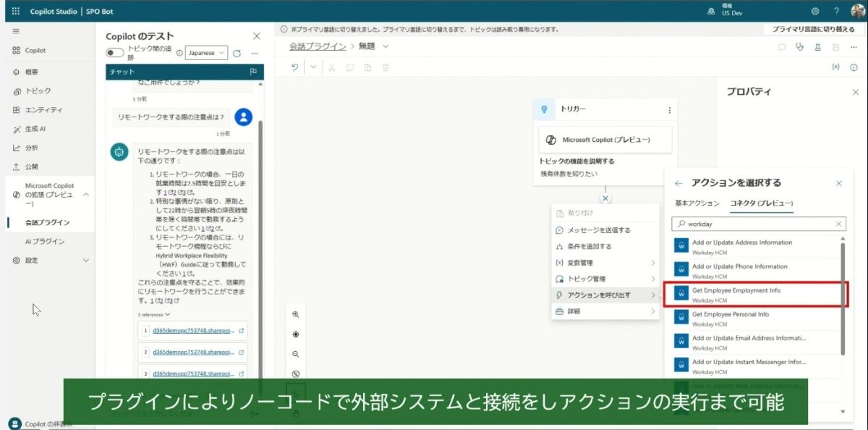Close the プロパティ panel

pos(855,92)
